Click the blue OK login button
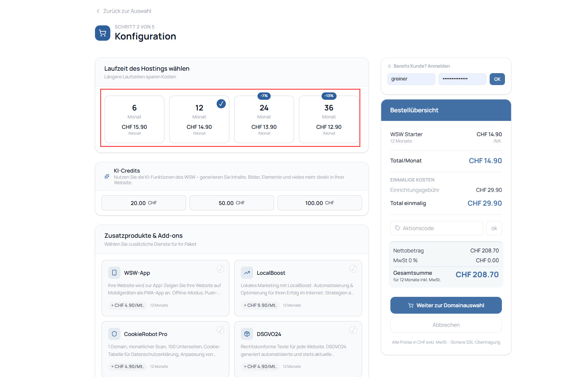This screenshot has height=377, width=588. tap(497, 79)
